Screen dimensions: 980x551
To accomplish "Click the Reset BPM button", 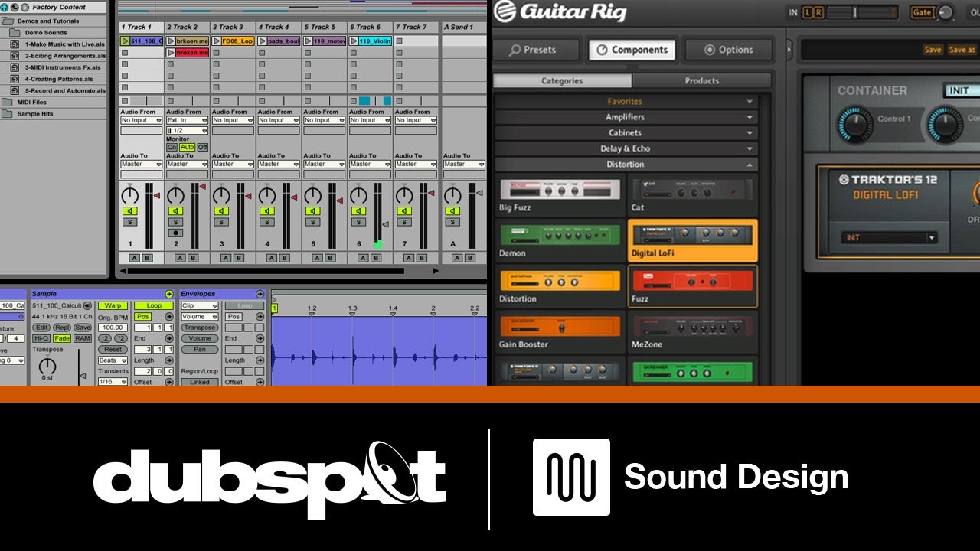I will click(x=113, y=349).
